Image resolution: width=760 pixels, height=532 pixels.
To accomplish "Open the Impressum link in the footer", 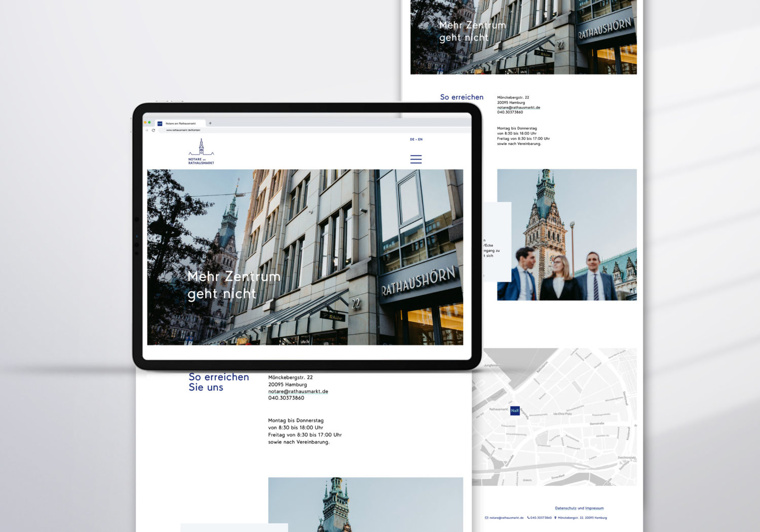I will pyautogui.click(x=594, y=508).
